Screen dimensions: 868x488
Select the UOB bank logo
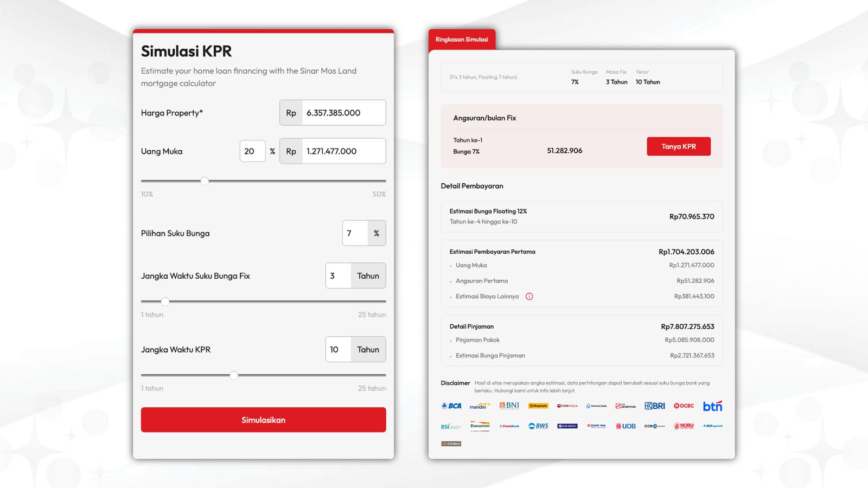[626, 426]
